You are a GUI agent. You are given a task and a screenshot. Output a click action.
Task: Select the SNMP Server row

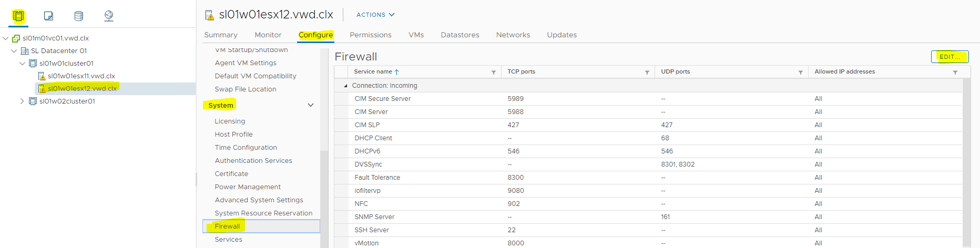(x=648, y=217)
